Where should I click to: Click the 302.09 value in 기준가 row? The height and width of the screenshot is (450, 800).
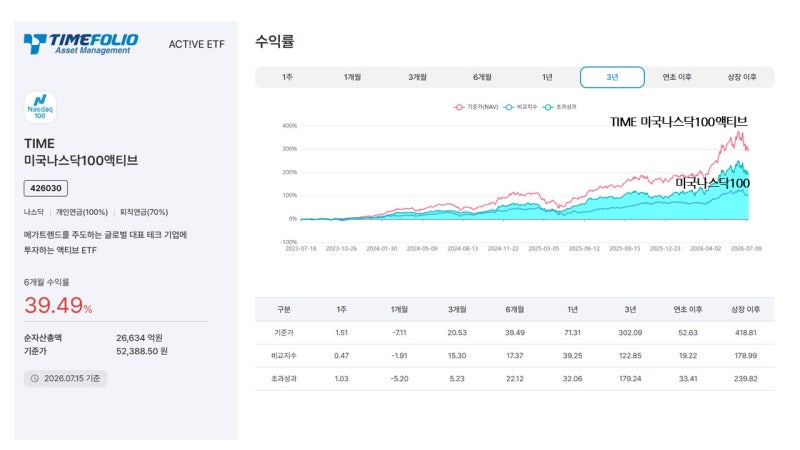tap(630, 333)
